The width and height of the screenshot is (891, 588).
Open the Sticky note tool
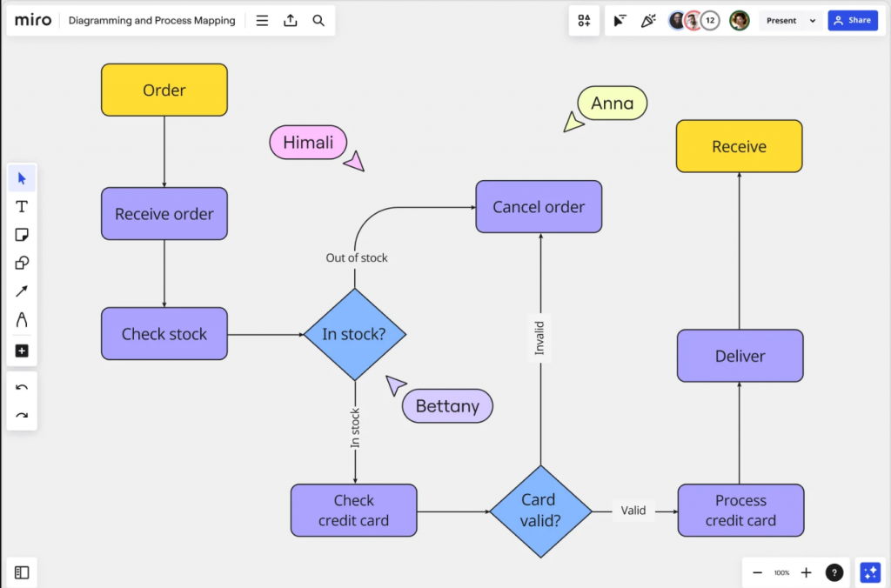[x=21, y=234]
